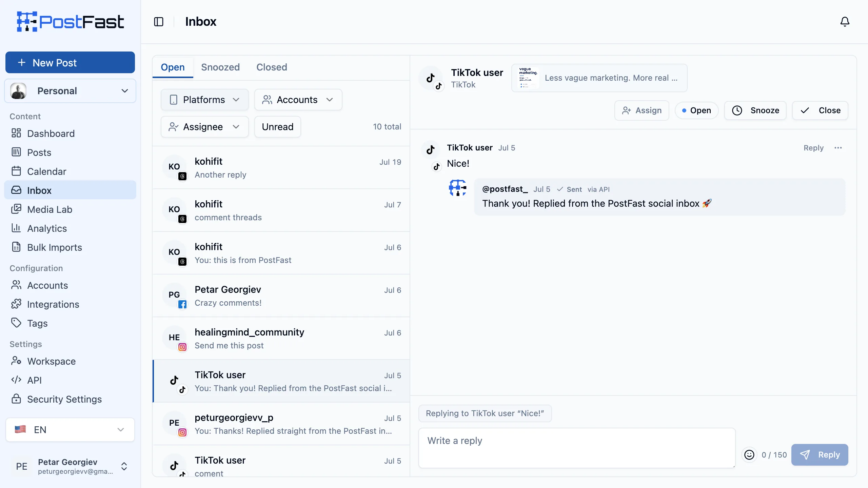Create a New Post
The width and height of the screenshot is (868, 488).
coord(70,62)
